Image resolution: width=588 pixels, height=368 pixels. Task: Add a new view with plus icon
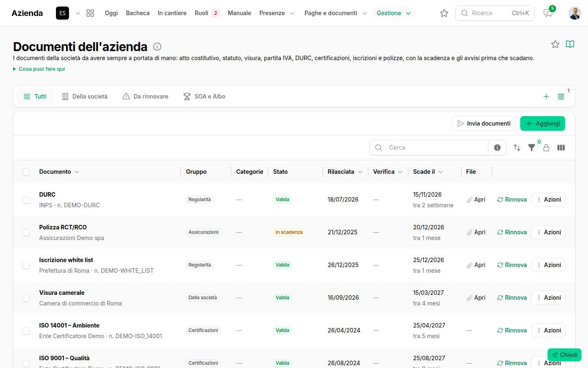pyautogui.click(x=546, y=96)
